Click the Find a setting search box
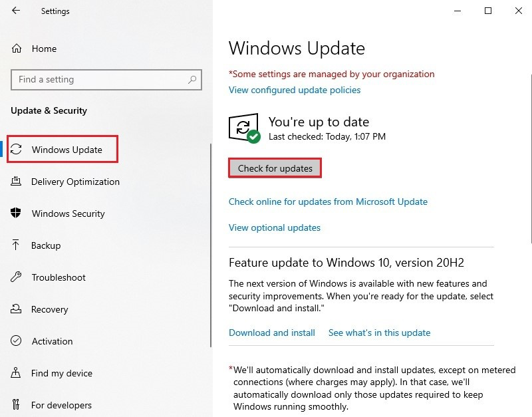This screenshot has height=417, width=532. pyautogui.click(x=106, y=80)
